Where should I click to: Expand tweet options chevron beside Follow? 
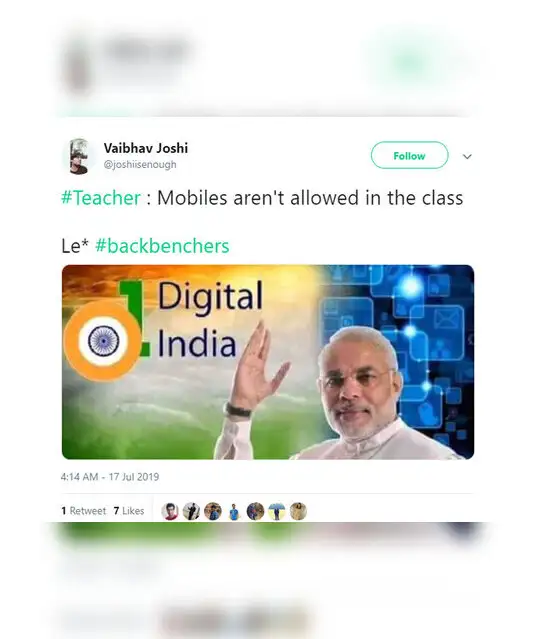tap(467, 156)
